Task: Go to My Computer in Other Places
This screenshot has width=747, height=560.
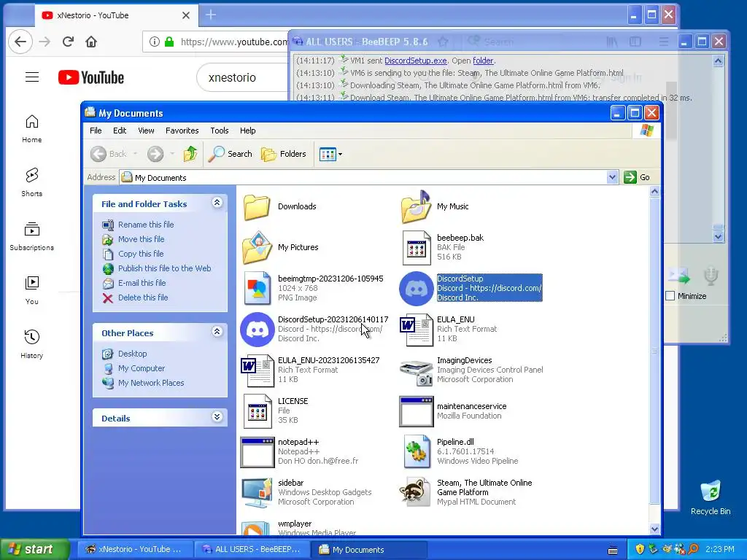Action: tap(142, 368)
